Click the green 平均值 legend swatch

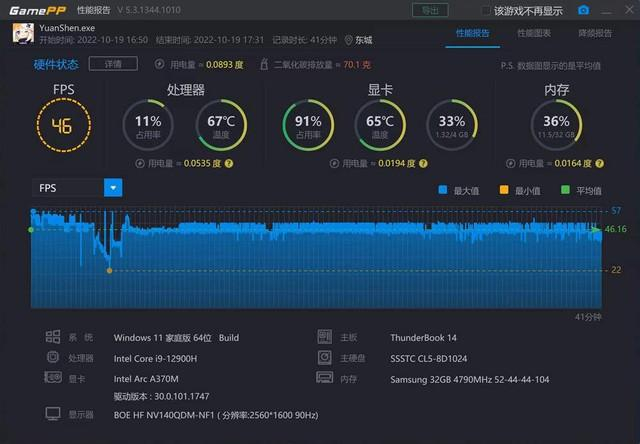point(565,190)
